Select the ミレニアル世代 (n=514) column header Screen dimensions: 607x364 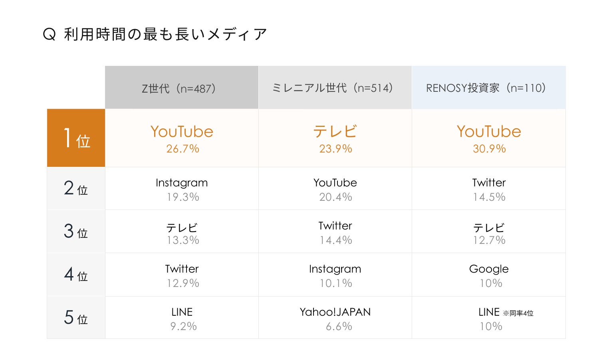(x=335, y=87)
